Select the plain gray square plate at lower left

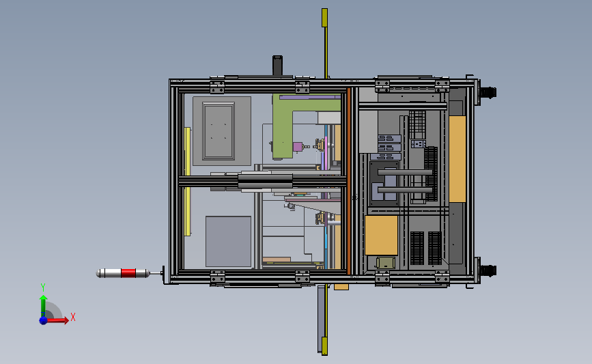228,241
